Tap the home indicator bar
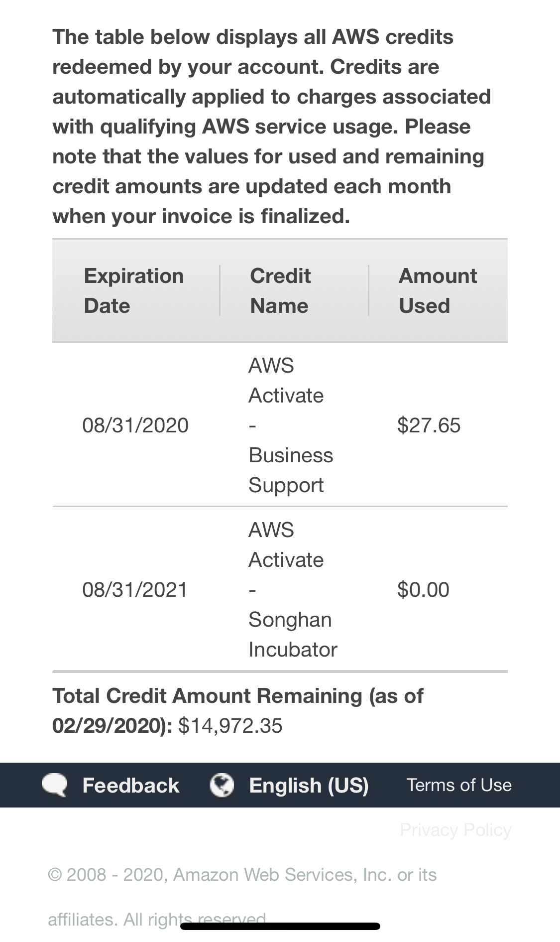 coord(280,927)
